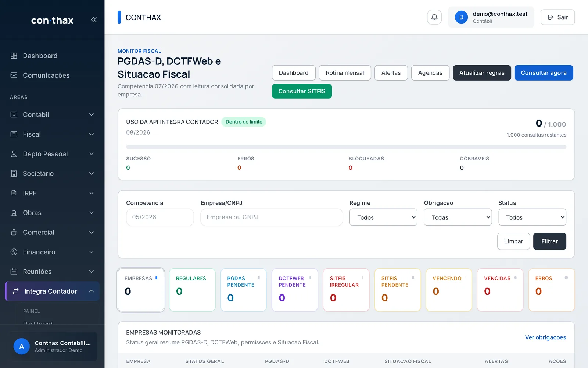Click the user avatar D in header

coord(461,17)
